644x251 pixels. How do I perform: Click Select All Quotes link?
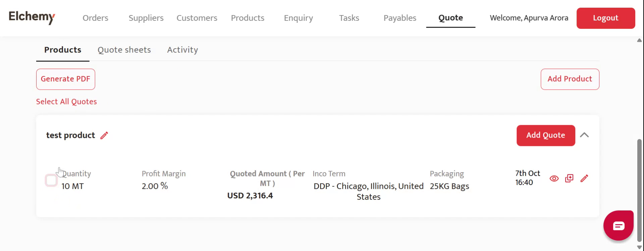(x=66, y=102)
